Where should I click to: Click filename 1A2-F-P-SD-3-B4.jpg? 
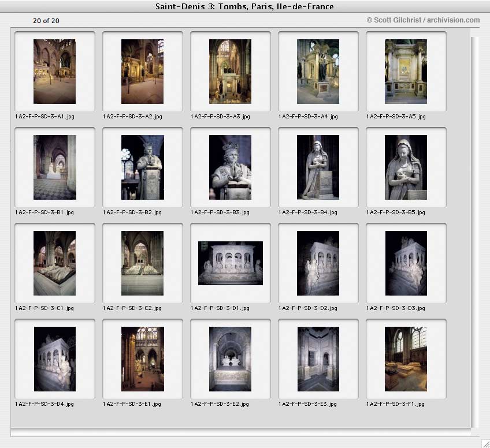coord(308,212)
